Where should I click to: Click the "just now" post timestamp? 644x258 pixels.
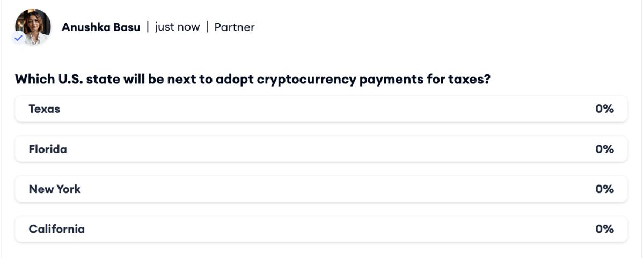click(x=177, y=27)
